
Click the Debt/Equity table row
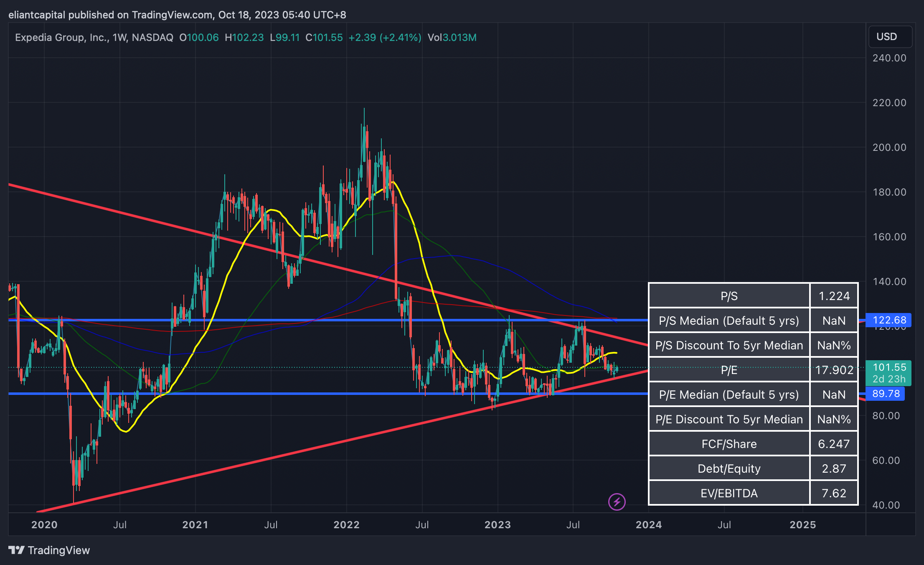(729, 468)
